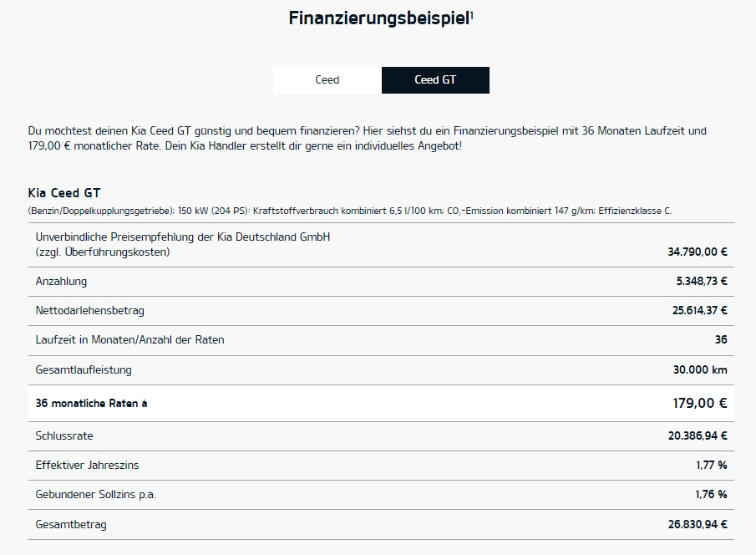The image size is (756, 555).
Task: Click the 25.614,37 € loan amount
Action: click(699, 311)
